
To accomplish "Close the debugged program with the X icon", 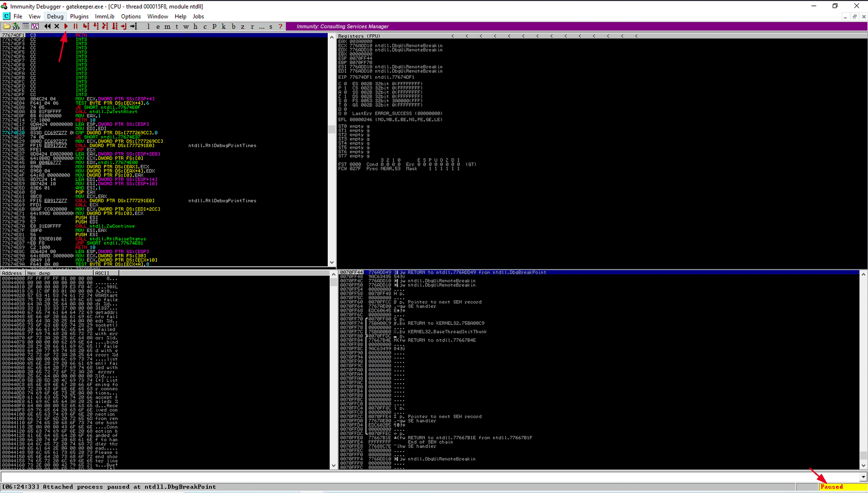I will click(56, 26).
